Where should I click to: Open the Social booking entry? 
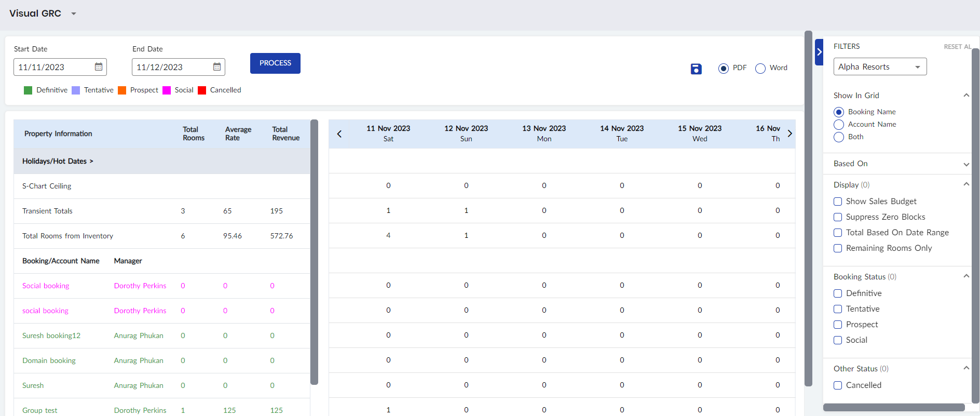tap(46, 286)
